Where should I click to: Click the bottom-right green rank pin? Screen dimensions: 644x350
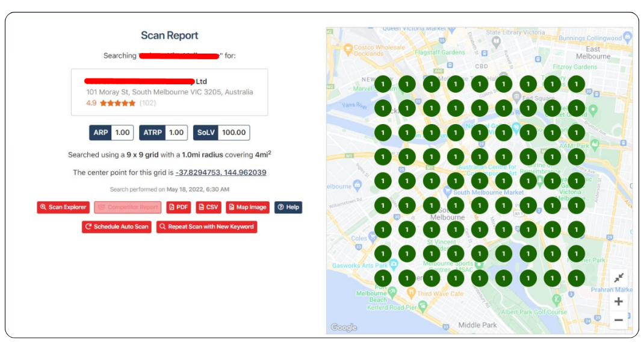pyautogui.click(x=576, y=278)
